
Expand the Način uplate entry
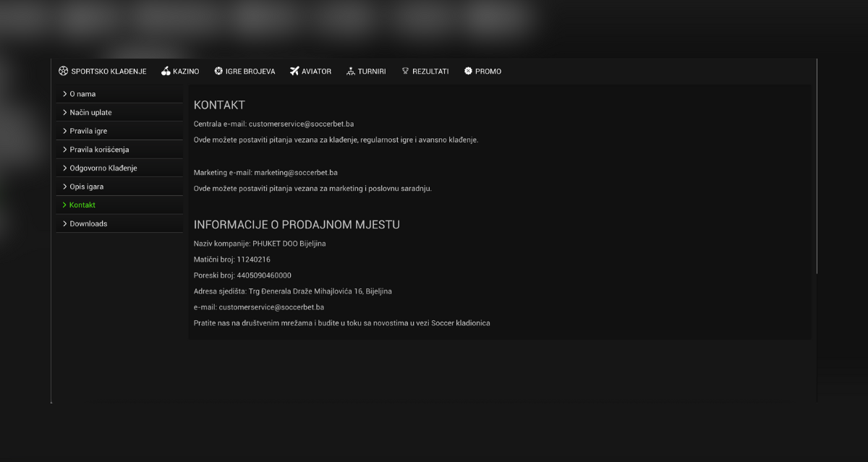tap(90, 112)
